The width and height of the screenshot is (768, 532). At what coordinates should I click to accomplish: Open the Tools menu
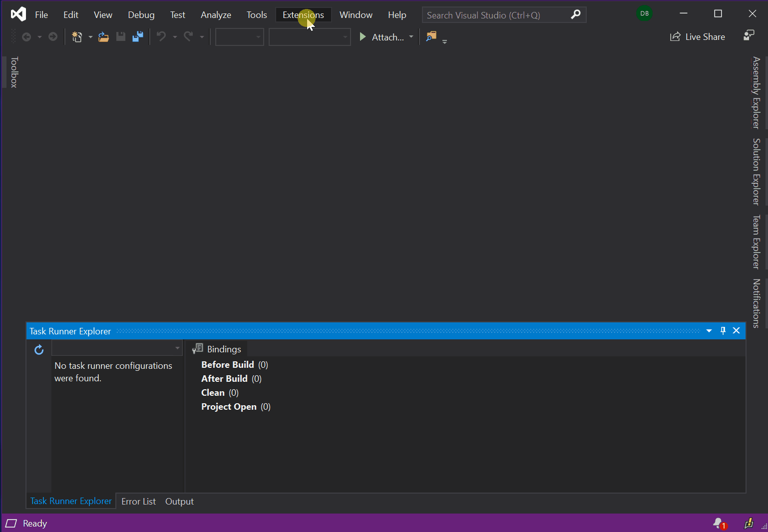pos(257,15)
